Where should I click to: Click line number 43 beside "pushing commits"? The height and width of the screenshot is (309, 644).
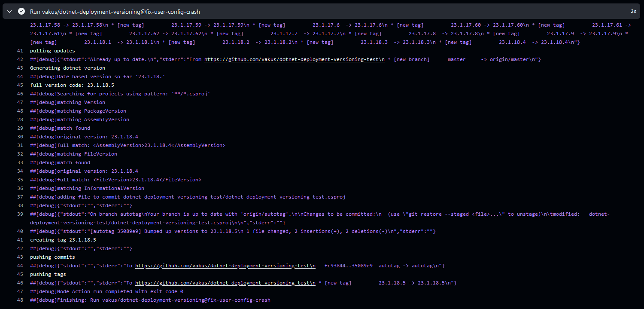[20, 257]
